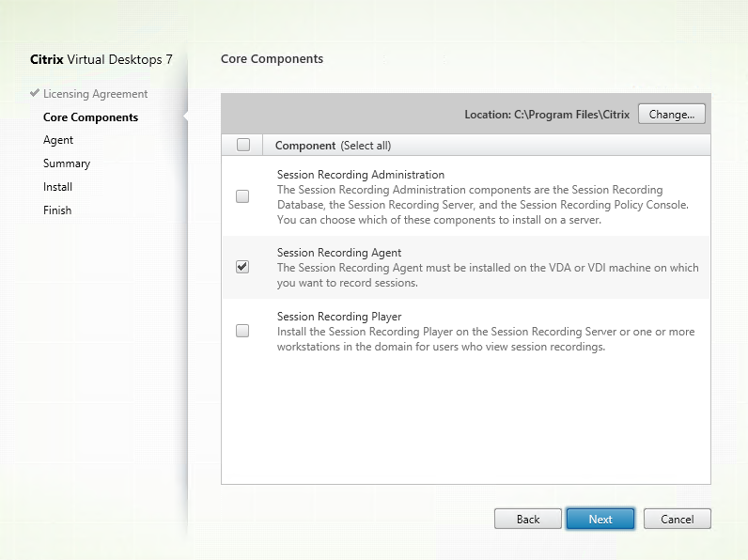Enable the Session Recording Administration checkbox

242,196
